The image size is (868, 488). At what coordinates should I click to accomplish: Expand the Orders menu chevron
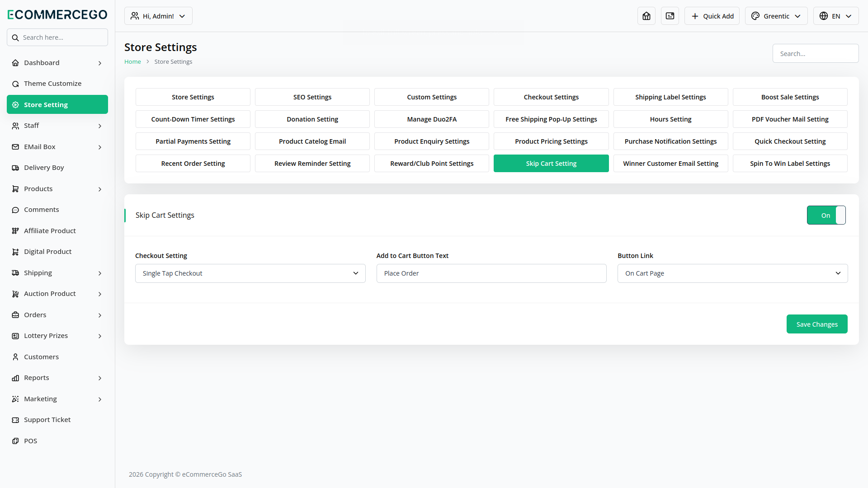coord(100,315)
